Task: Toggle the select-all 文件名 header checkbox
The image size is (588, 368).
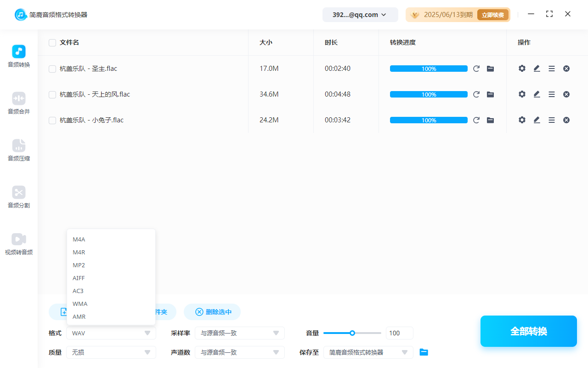Action: coord(52,43)
